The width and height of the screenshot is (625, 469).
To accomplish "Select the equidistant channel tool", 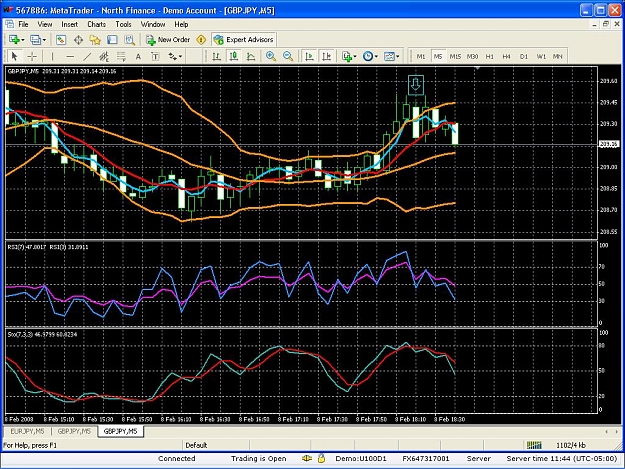I will click(x=104, y=56).
